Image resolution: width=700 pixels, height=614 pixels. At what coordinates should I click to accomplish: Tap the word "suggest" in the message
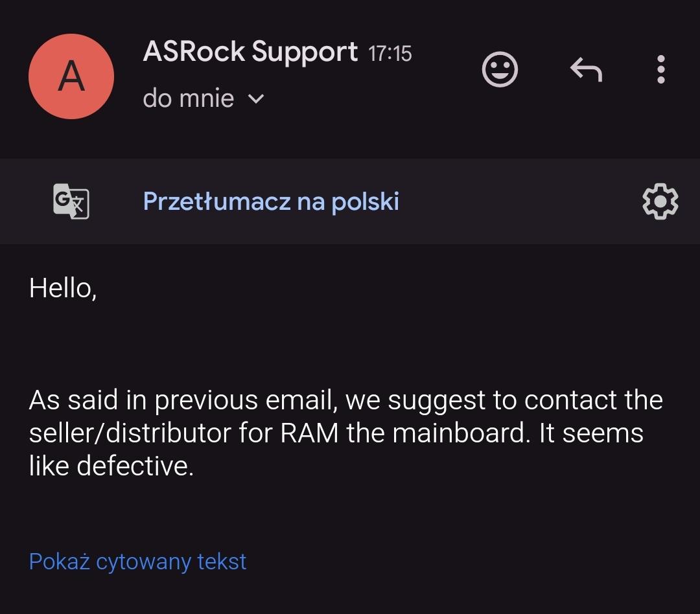click(437, 402)
